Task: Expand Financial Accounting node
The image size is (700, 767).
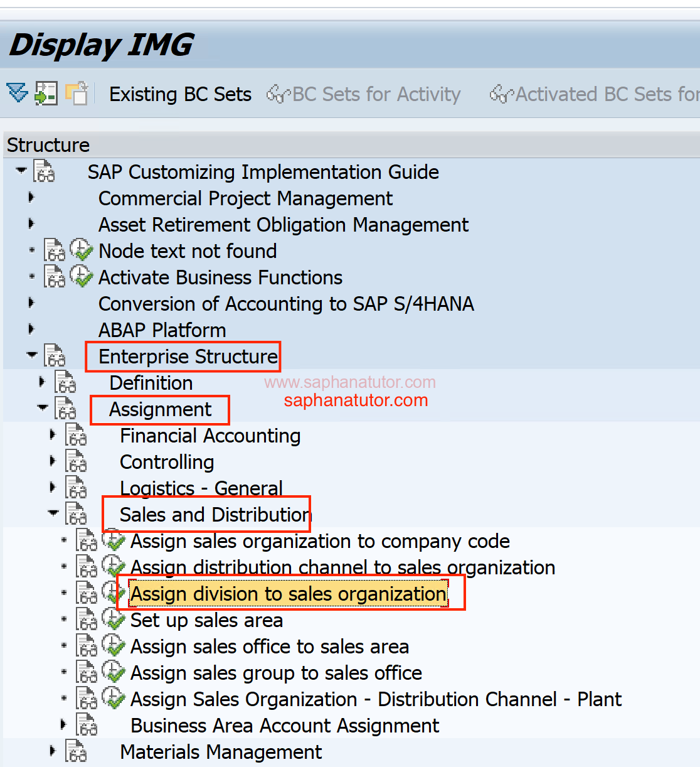Action: (x=53, y=434)
